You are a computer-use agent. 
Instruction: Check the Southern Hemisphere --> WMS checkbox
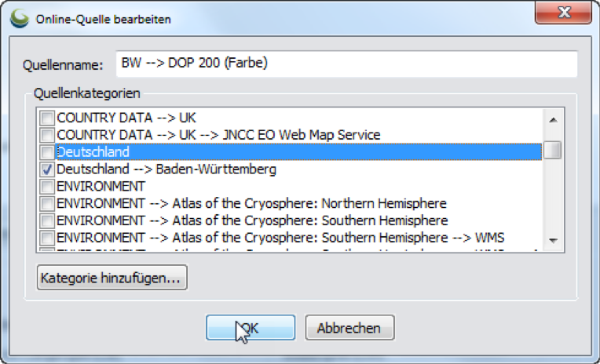[x=47, y=238]
